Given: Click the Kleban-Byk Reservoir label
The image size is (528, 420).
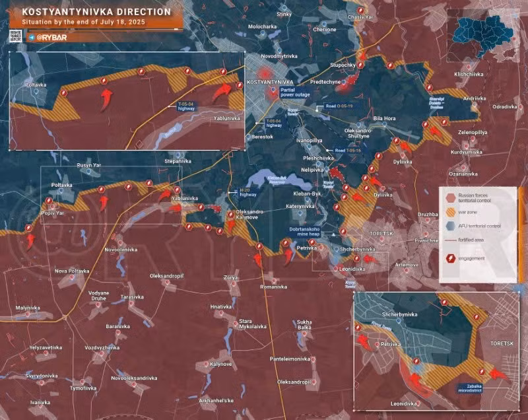Looking at the screenshot, I should [x=277, y=180].
